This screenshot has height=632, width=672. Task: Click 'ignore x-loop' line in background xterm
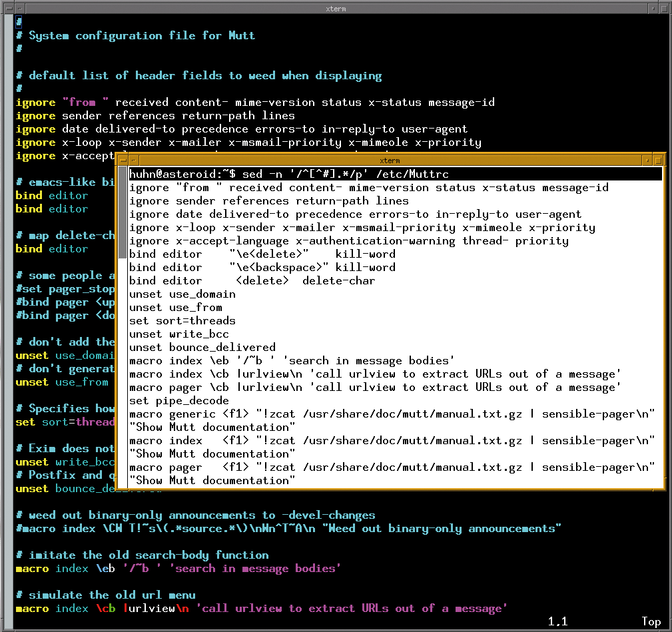tap(248, 143)
